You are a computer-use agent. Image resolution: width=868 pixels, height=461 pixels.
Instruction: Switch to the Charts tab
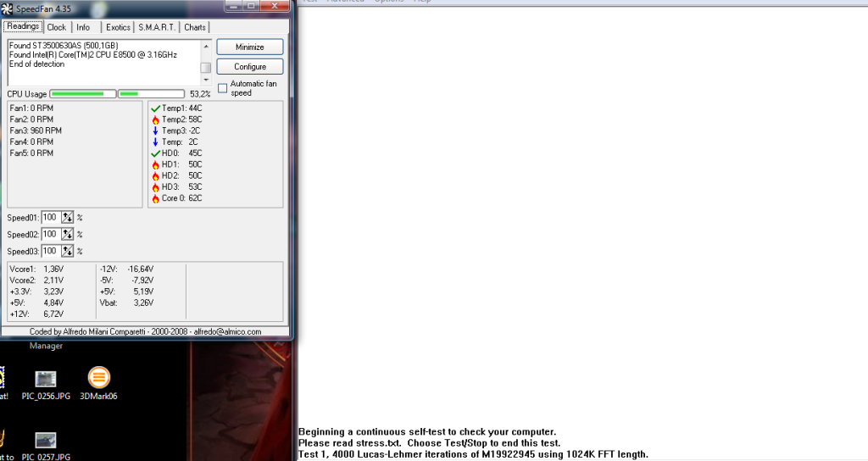(x=195, y=27)
